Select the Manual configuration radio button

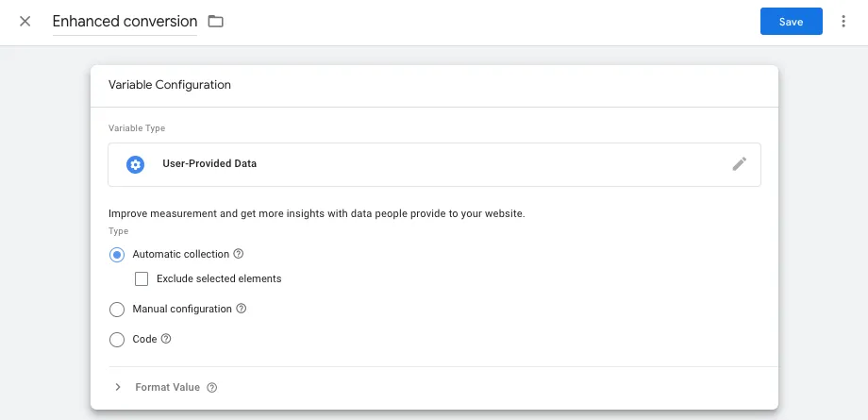pyautogui.click(x=117, y=310)
